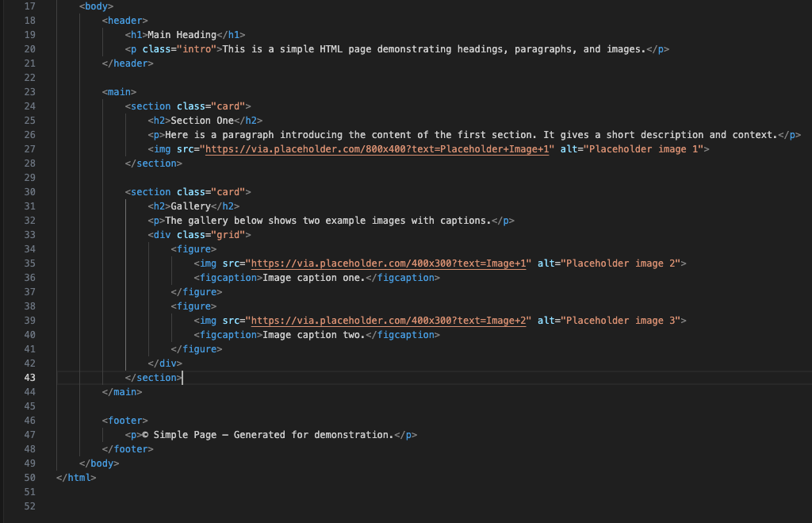Select line number 17 in the gutter

(29, 6)
